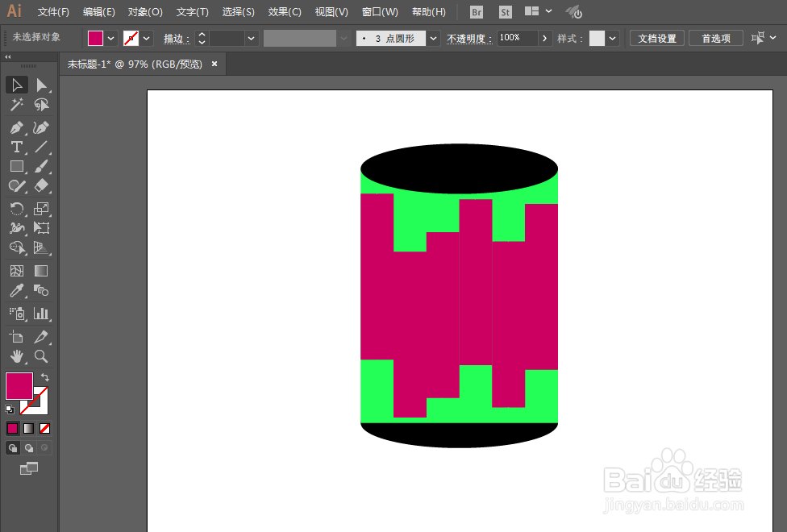Screen dimensions: 787x532
Task: Set the fill to None
Action: 44,428
